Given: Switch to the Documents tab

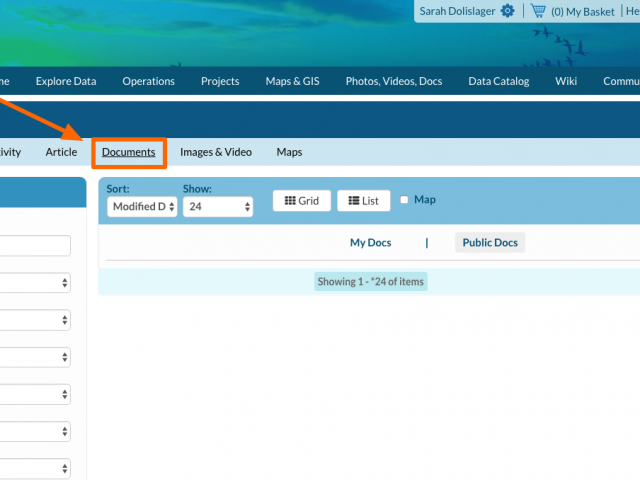Looking at the screenshot, I should 129,152.
